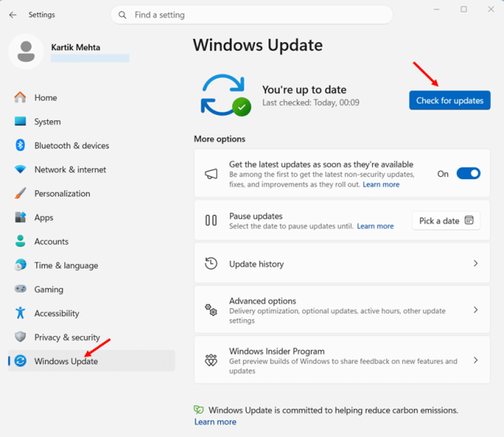Click the Privacy shield icon
The image size is (504, 437).
point(20,337)
